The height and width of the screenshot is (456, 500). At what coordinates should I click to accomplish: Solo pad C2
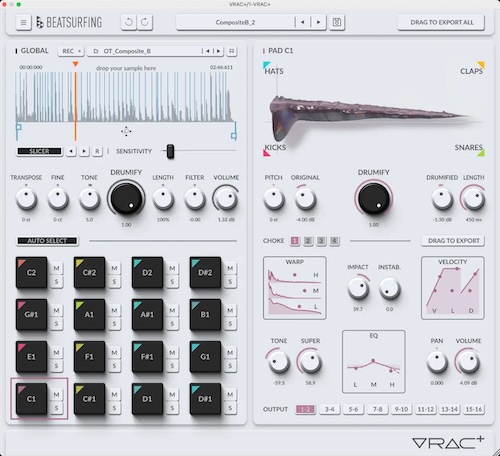pos(56,282)
